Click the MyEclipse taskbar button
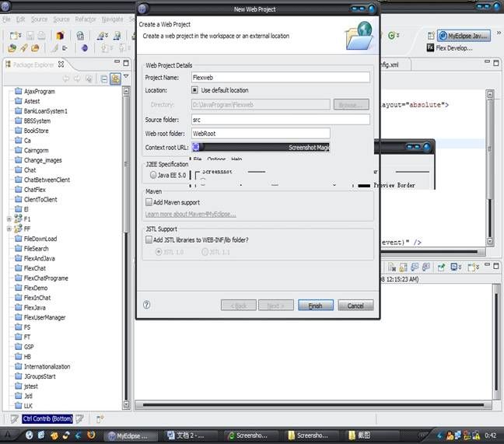This screenshot has height=444, width=504. coord(131,436)
